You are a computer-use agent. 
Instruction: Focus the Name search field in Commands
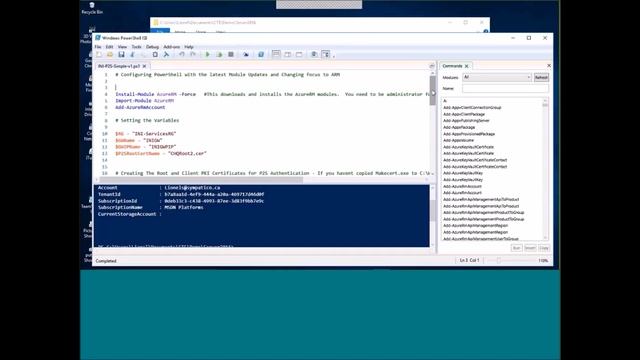(505, 88)
